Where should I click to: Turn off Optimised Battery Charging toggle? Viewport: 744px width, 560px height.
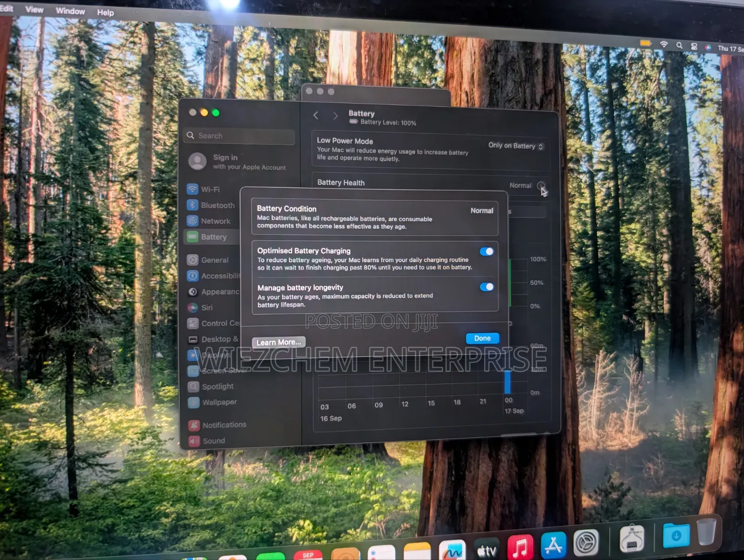[487, 251]
